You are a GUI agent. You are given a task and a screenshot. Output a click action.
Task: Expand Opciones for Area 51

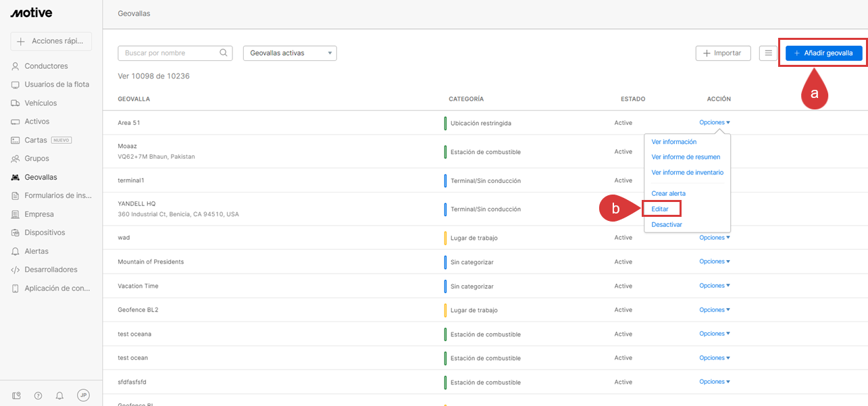(715, 122)
